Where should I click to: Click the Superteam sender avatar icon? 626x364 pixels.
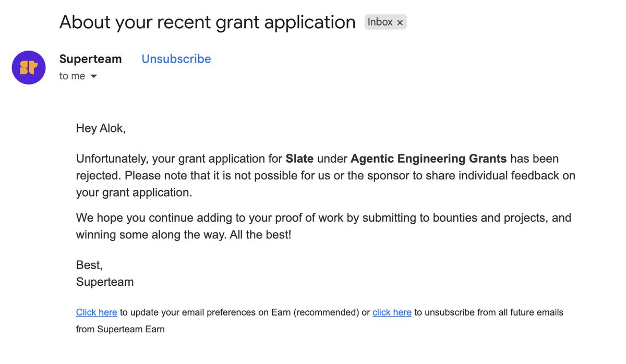pyautogui.click(x=29, y=68)
